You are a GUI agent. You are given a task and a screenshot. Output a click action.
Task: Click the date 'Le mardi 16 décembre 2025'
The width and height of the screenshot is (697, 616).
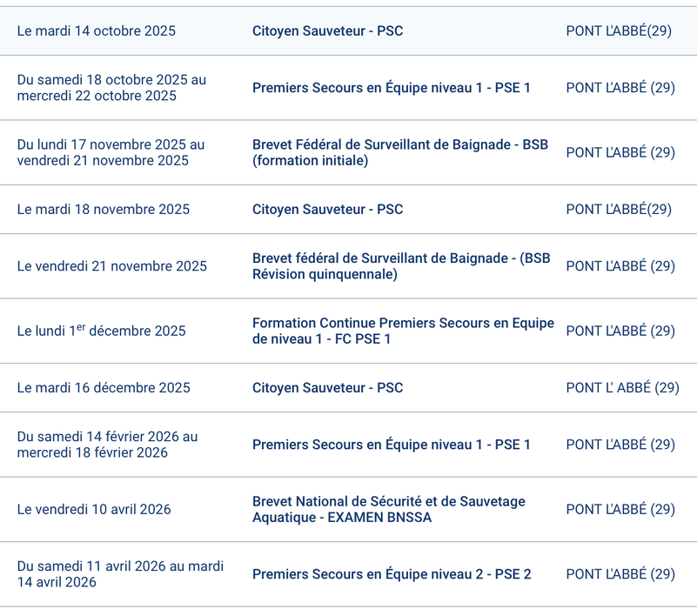click(102, 388)
